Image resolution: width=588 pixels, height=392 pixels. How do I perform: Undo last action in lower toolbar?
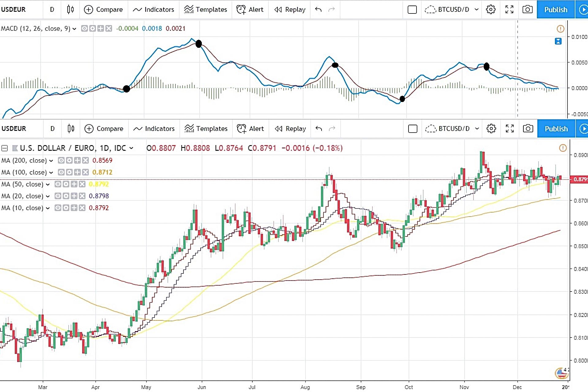(x=319, y=129)
